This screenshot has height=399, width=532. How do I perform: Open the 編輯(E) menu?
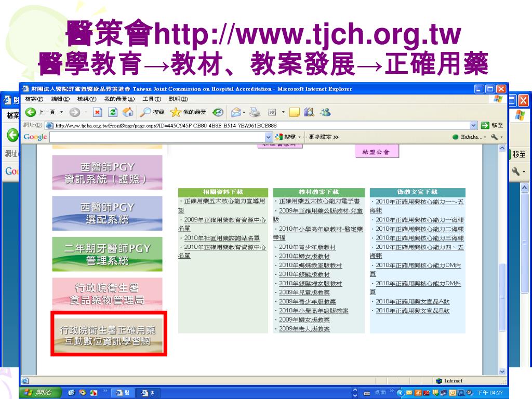point(60,99)
